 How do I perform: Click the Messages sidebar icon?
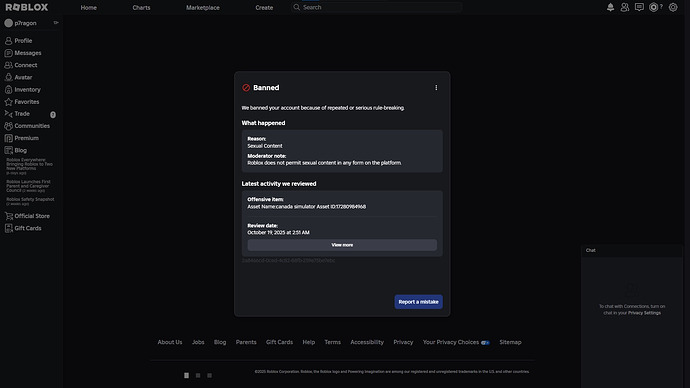pyautogui.click(x=8, y=53)
